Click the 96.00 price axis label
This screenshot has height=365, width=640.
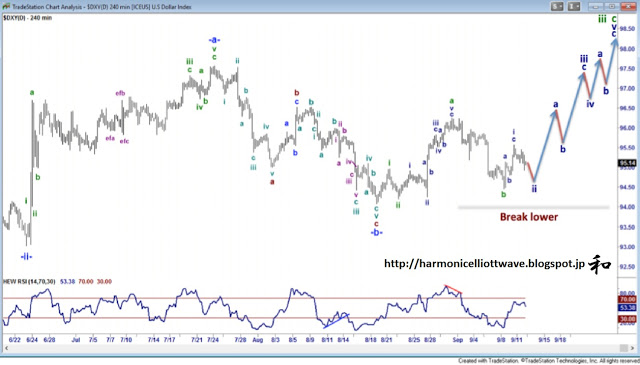click(x=627, y=128)
